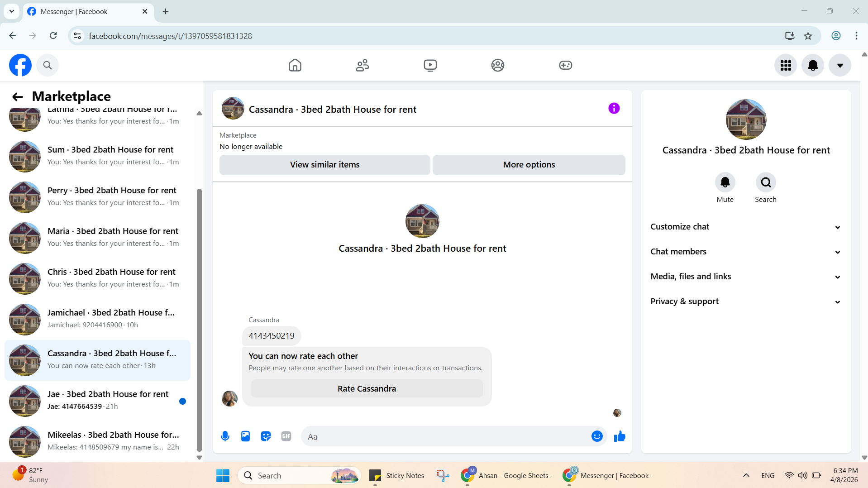This screenshot has height=488, width=868.
Task: Click More options button
Action: pos(529,165)
